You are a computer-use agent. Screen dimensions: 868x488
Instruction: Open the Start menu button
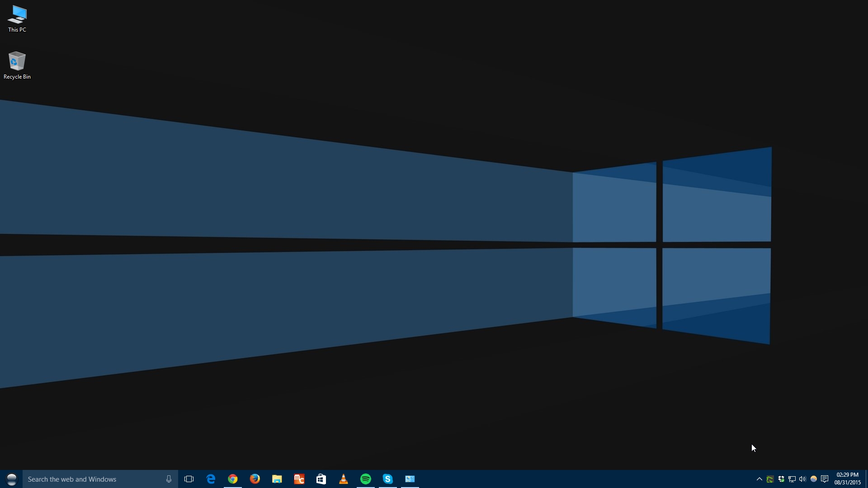11,479
